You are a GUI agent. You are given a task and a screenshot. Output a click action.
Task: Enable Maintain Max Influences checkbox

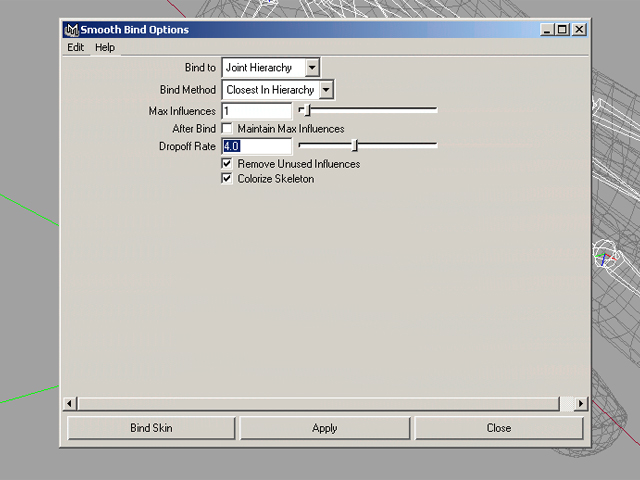pos(227,129)
